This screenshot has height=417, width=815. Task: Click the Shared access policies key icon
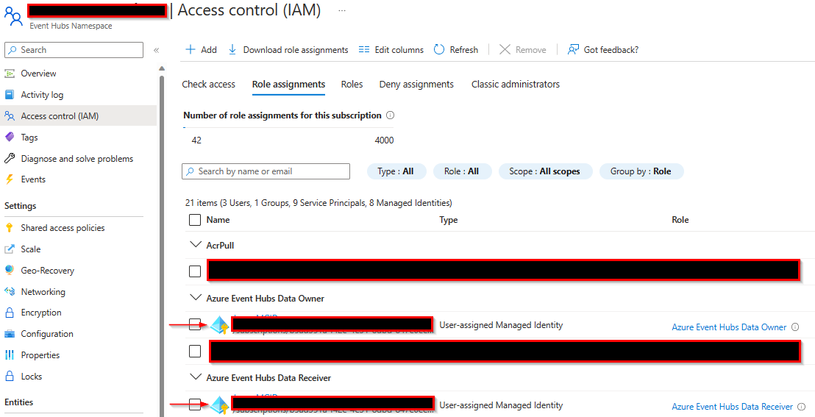[x=9, y=228]
